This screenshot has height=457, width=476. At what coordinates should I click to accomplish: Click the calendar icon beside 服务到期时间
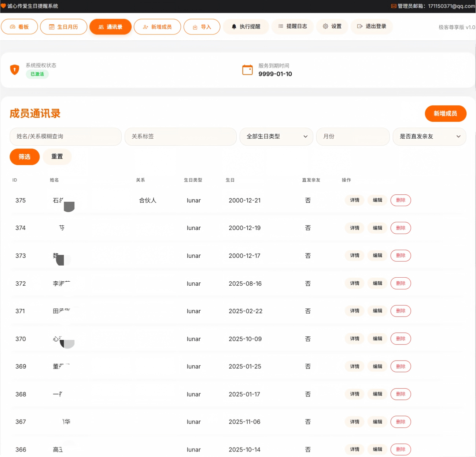248,69
